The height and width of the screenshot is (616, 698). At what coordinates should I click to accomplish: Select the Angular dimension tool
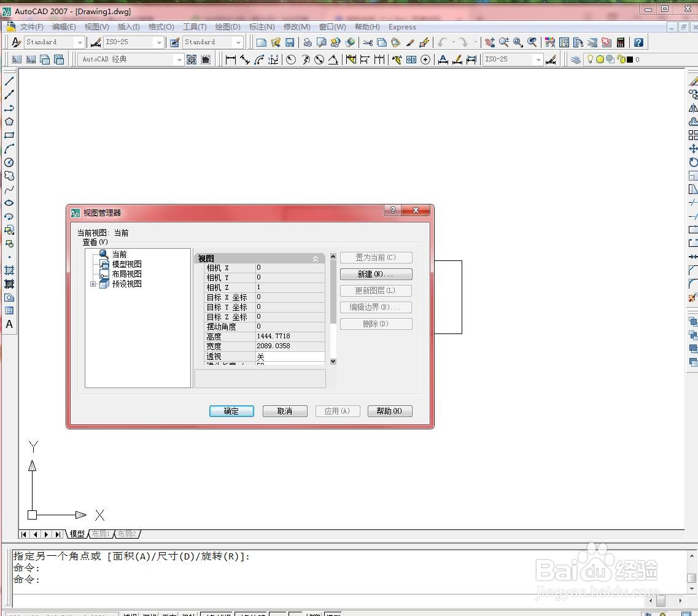pyautogui.click(x=333, y=59)
